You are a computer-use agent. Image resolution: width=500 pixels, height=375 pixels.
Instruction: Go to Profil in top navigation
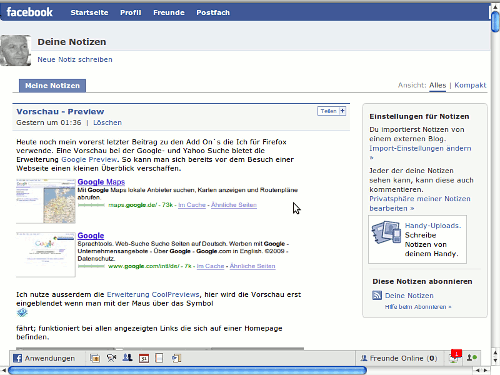(131, 13)
